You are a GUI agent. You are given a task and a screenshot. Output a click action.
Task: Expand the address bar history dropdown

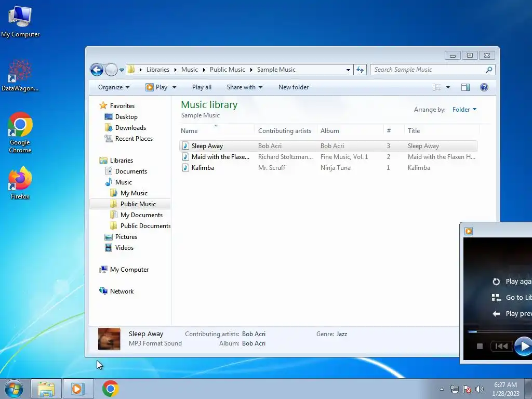pyautogui.click(x=348, y=70)
